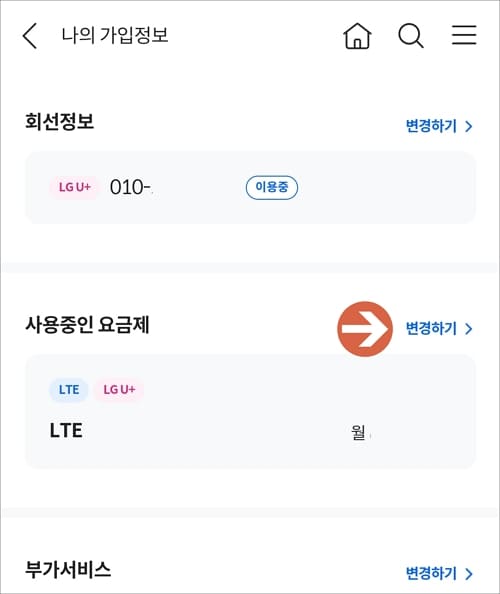Click 변경하기 link for 부가서비스
500x594 pixels.
click(x=431, y=573)
